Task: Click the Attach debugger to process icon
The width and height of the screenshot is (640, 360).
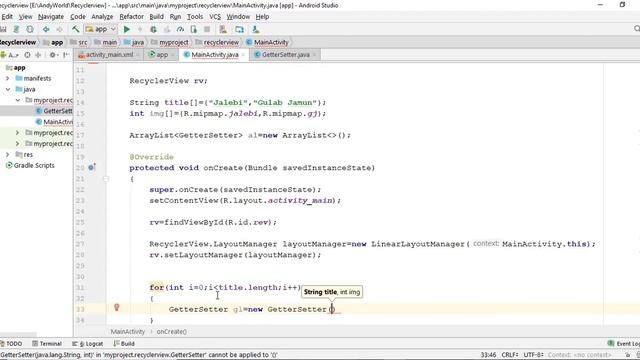Action: click(x=193, y=29)
